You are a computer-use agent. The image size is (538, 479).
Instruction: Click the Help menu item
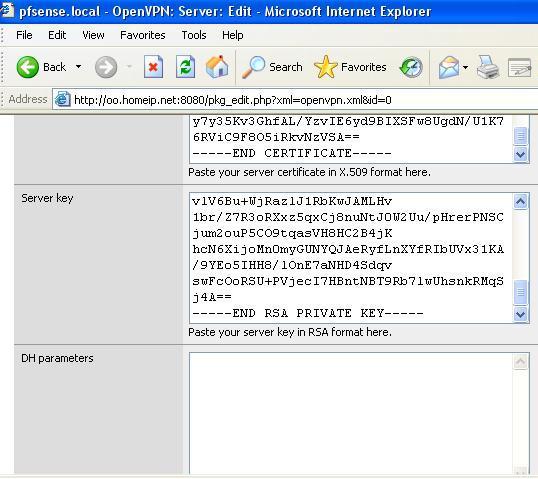[233, 35]
